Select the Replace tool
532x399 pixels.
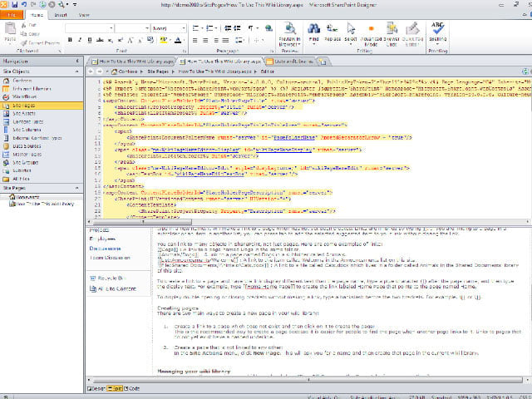point(332,32)
